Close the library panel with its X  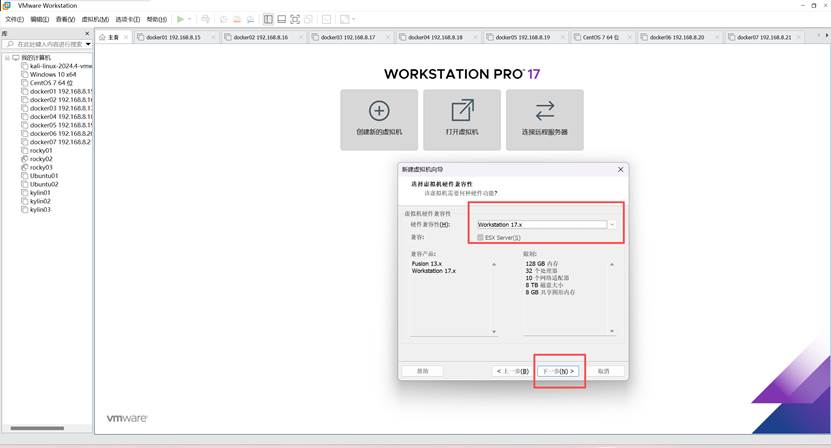(x=87, y=33)
